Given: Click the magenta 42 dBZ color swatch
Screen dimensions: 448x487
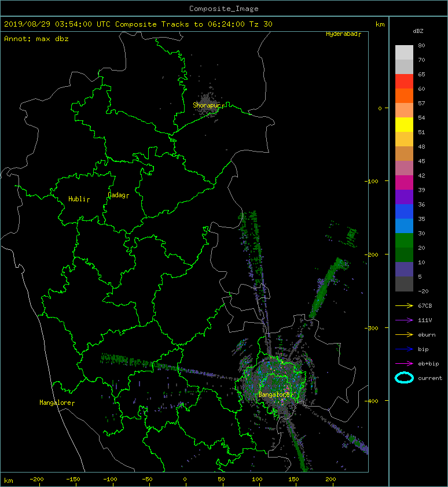Looking at the screenshot, I should click(404, 183).
